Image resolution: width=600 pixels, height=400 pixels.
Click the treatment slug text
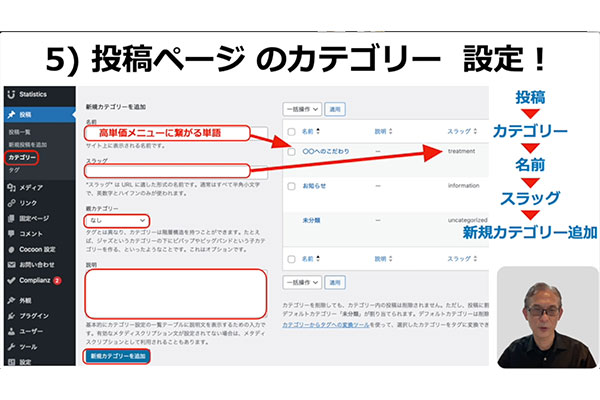tap(461, 151)
